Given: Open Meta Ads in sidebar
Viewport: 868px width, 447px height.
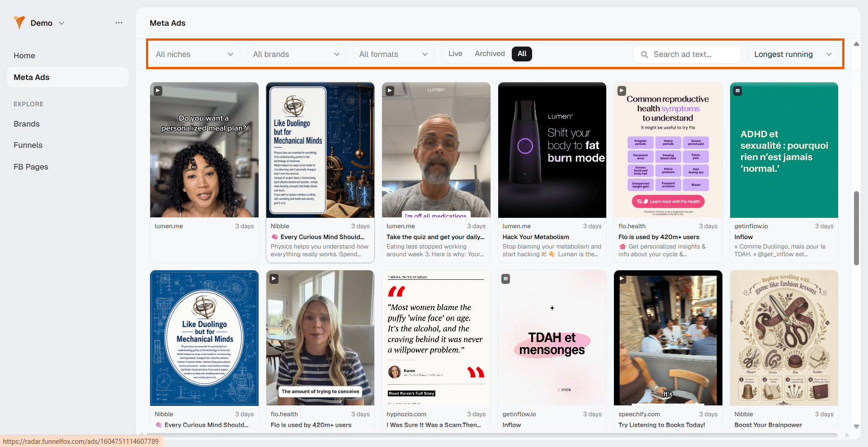Looking at the screenshot, I should coord(68,77).
